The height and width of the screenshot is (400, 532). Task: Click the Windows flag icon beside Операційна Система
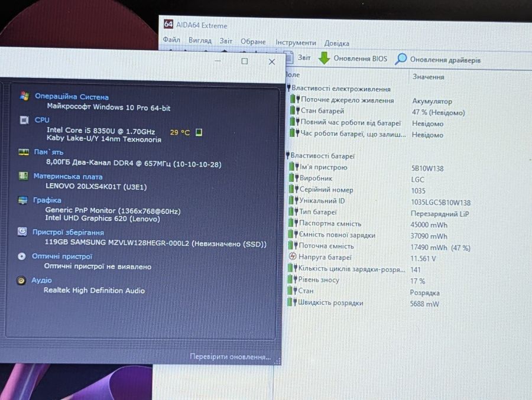click(x=24, y=96)
